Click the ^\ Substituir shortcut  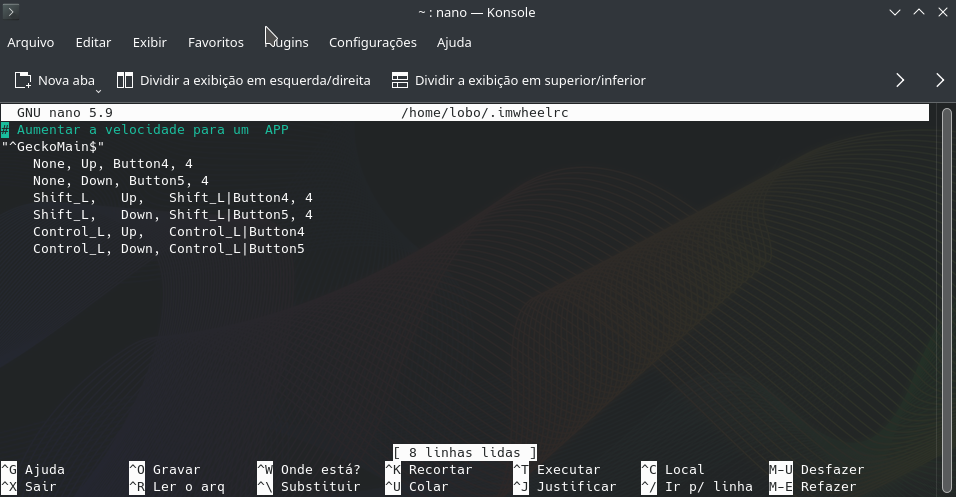(309, 487)
